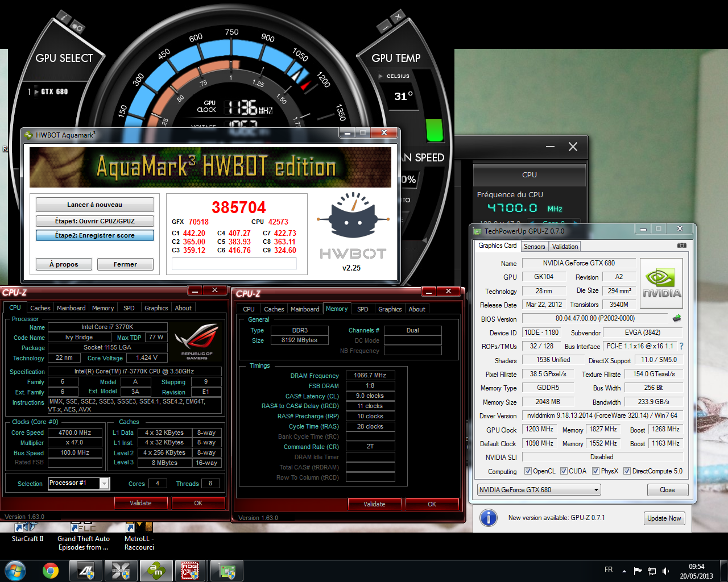The height and width of the screenshot is (582, 728).
Task: Click empty text field below Aquamark scores
Action: coord(234,264)
